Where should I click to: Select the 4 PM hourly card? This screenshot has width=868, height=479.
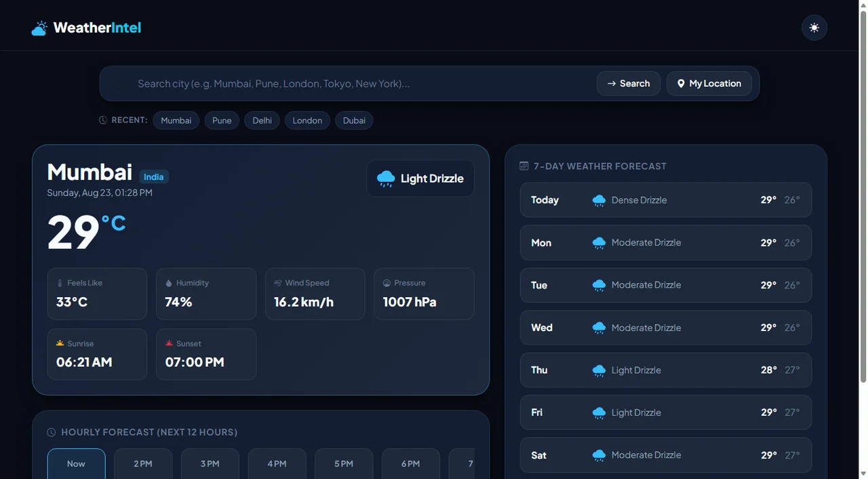[277, 464]
